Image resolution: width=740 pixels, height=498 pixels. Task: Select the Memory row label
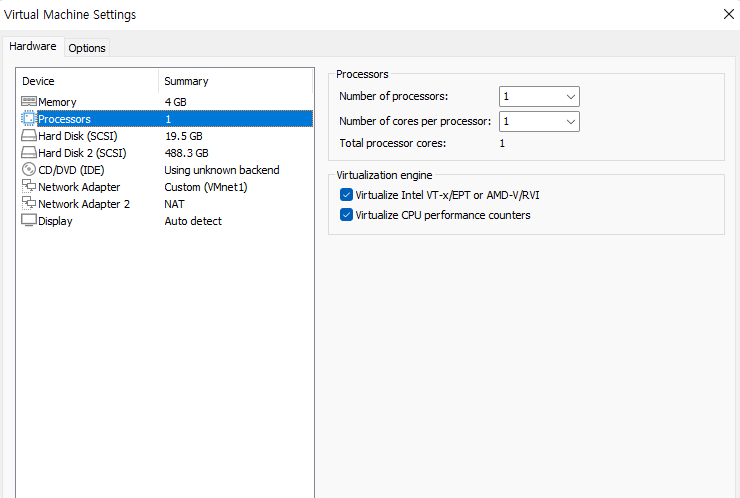(57, 102)
